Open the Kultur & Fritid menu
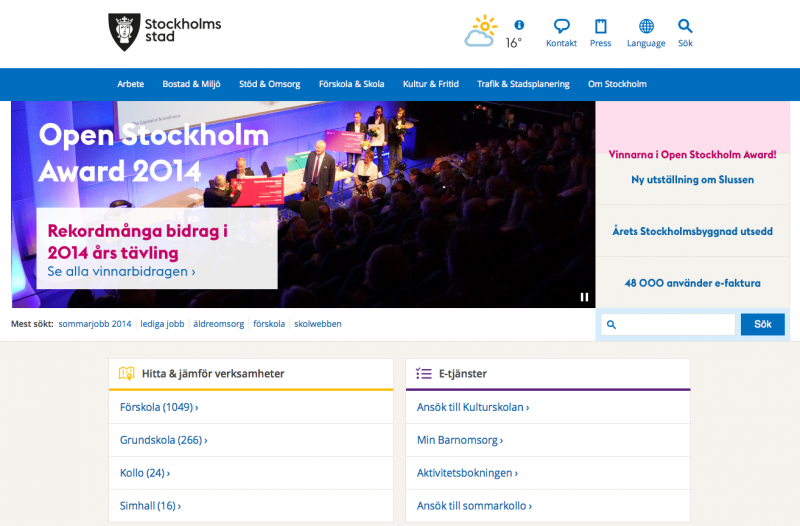Viewport: 800px width, 526px height. (x=430, y=84)
